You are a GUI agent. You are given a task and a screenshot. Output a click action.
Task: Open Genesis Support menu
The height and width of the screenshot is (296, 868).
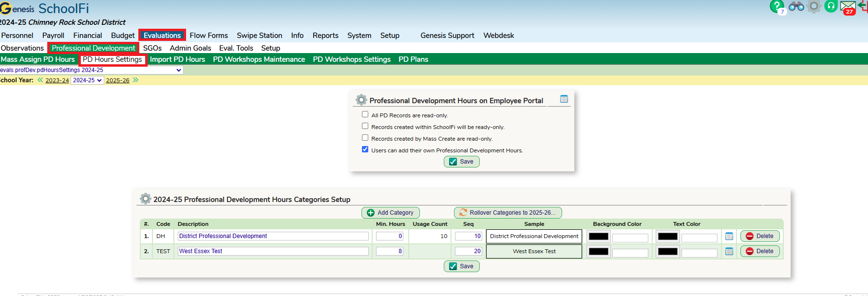447,36
